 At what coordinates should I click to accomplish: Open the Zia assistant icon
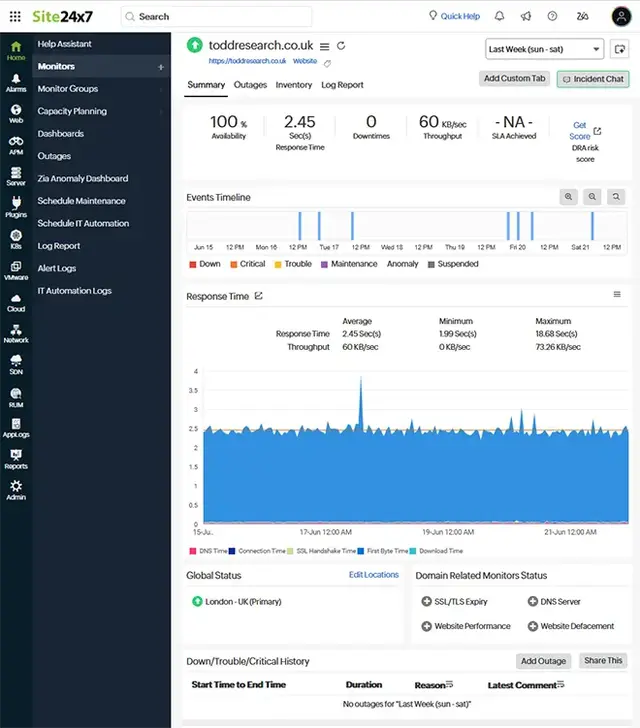pyautogui.click(x=582, y=16)
